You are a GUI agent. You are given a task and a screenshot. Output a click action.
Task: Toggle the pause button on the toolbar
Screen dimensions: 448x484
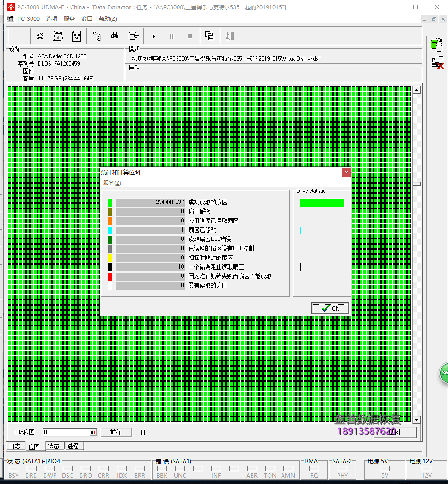coord(172,36)
